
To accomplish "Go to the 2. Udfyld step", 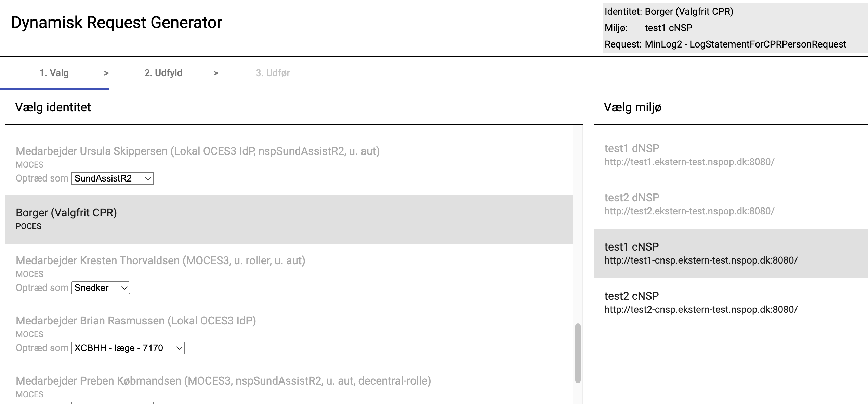I will (163, 73).
